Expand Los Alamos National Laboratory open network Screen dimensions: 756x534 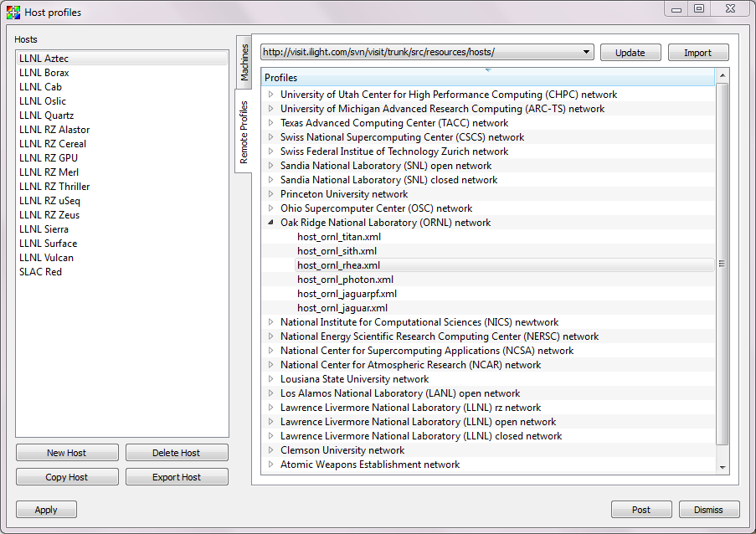(271, 393)
